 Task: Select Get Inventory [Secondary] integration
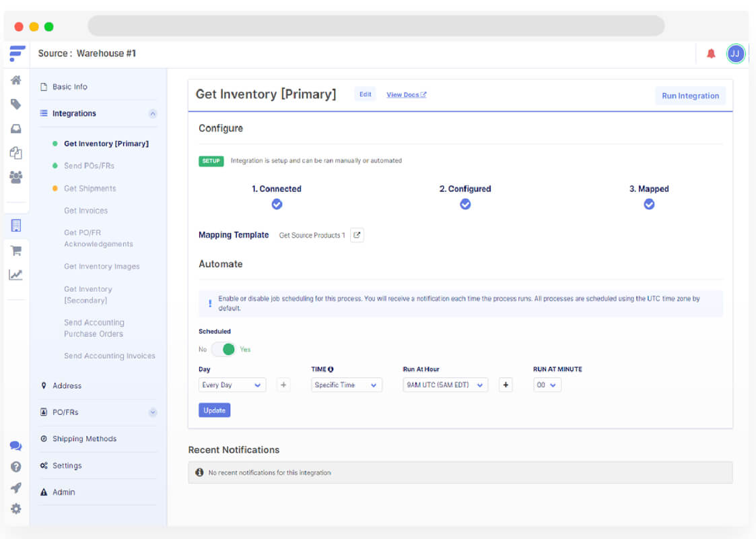click(88, 294)
